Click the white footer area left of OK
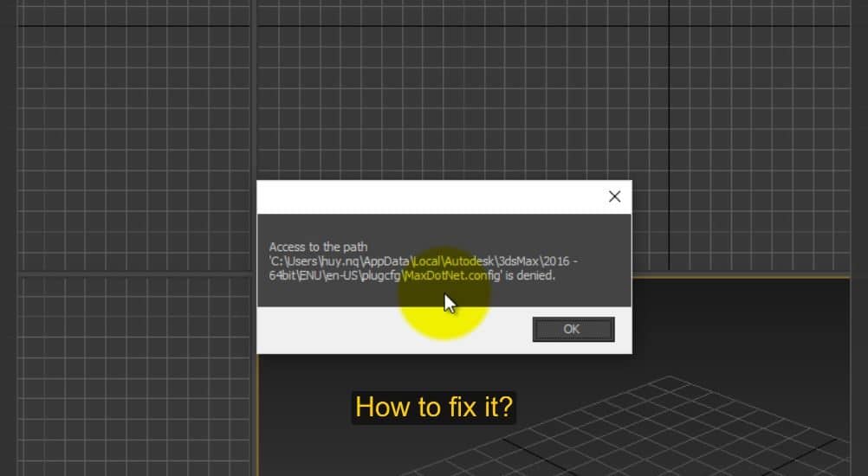The height and width of the screenshot is (476, 868). pos(390,330)
